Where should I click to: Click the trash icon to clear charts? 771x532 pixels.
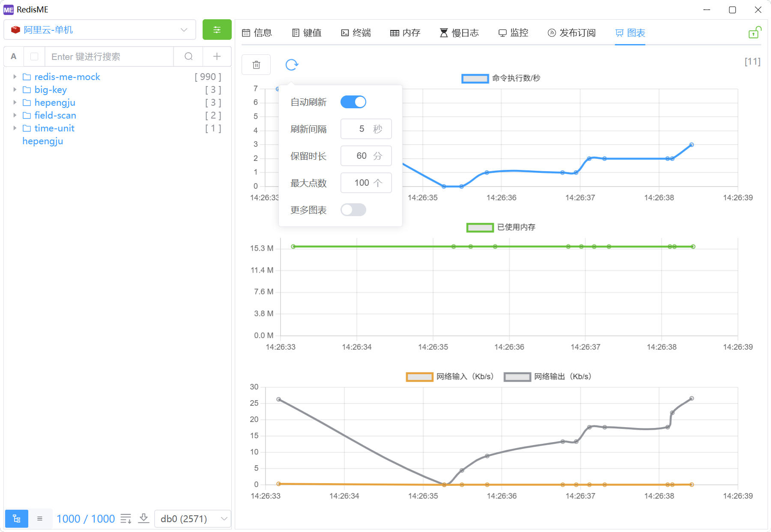click(256, 65)
